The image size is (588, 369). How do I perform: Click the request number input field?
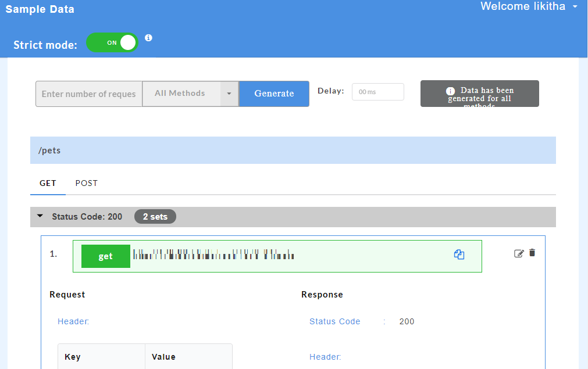(88, 94)
